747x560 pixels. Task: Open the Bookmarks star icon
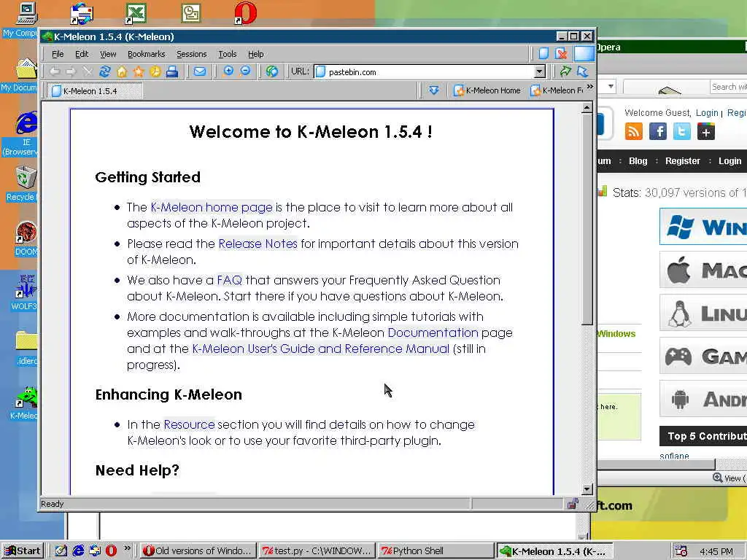pyautogui.click(x=139, y=72)
